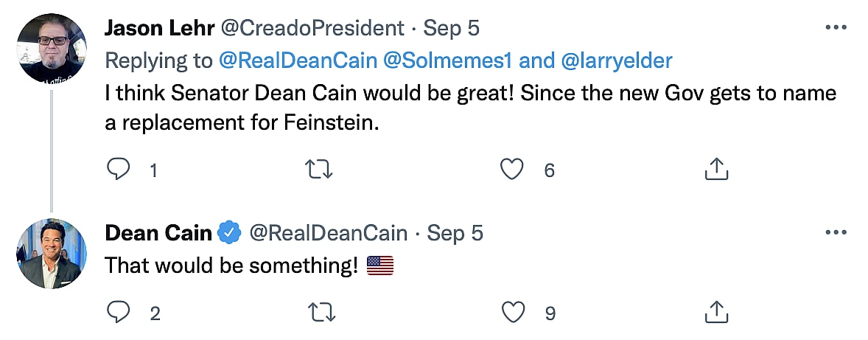Retweet Jason Lehr's tweet
868x340 pixels.
(321, 170)
